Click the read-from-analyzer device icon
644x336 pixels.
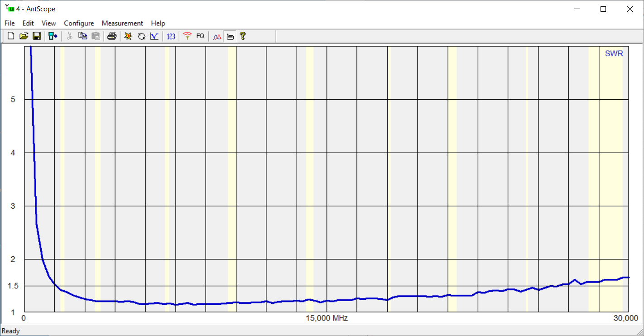[53, 36]
